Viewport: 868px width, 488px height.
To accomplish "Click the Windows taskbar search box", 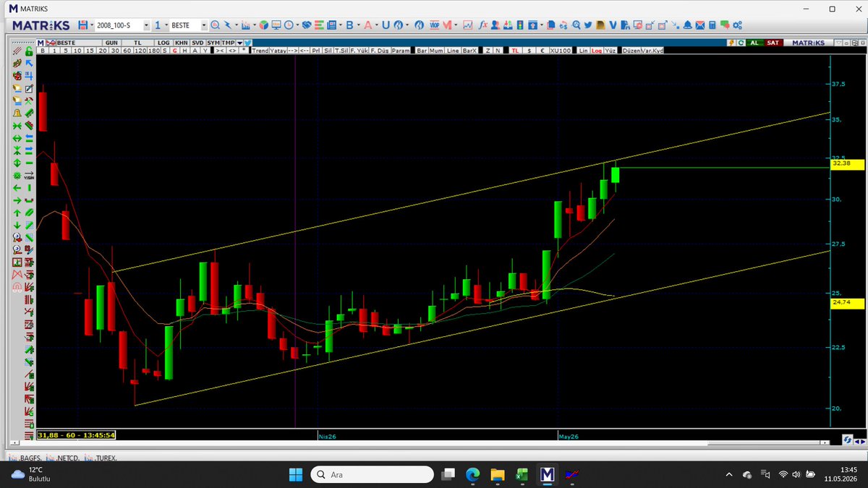I will tap(372, 474).
